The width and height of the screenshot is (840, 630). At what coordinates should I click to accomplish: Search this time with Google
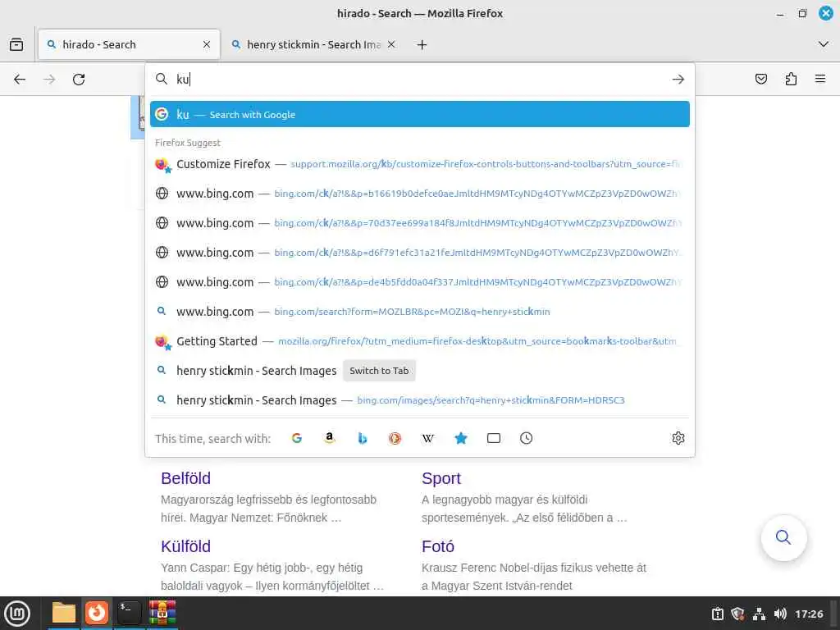click(297, 438)
